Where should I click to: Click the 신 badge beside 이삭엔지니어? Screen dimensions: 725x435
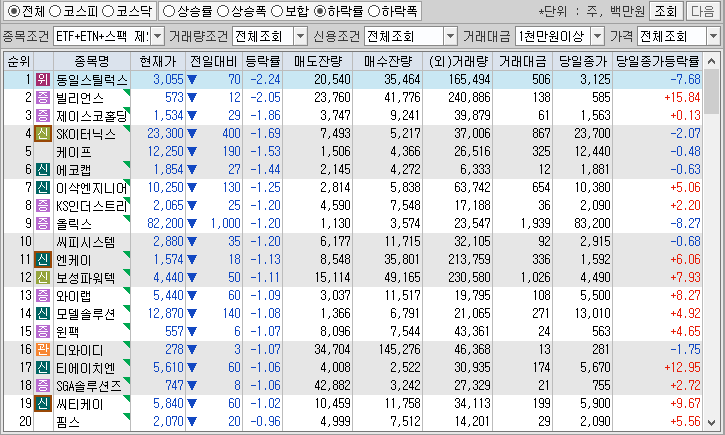(43, 188)
